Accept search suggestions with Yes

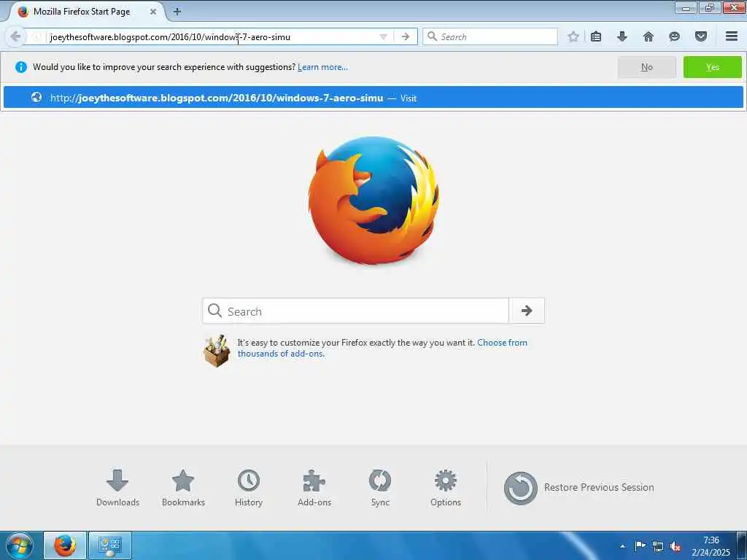point(712,67)
